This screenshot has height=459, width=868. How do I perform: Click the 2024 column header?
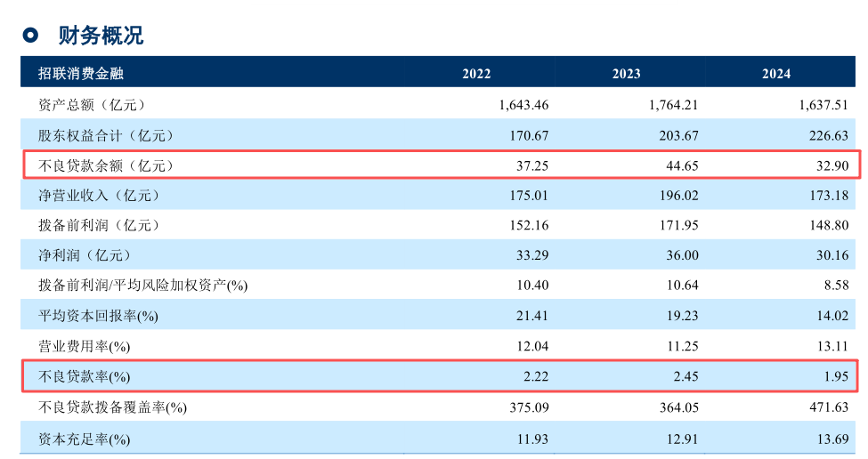pyautogui.click(x=776, y=74)
